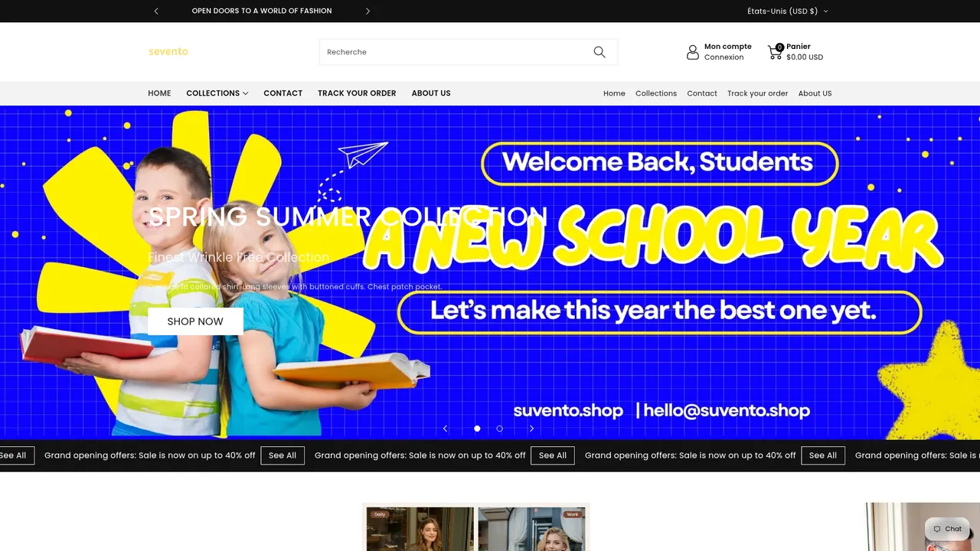Image resolution: width=980 pixels, height=551 pixels.
Task: Open the account user icon
Action: point(693,52)
